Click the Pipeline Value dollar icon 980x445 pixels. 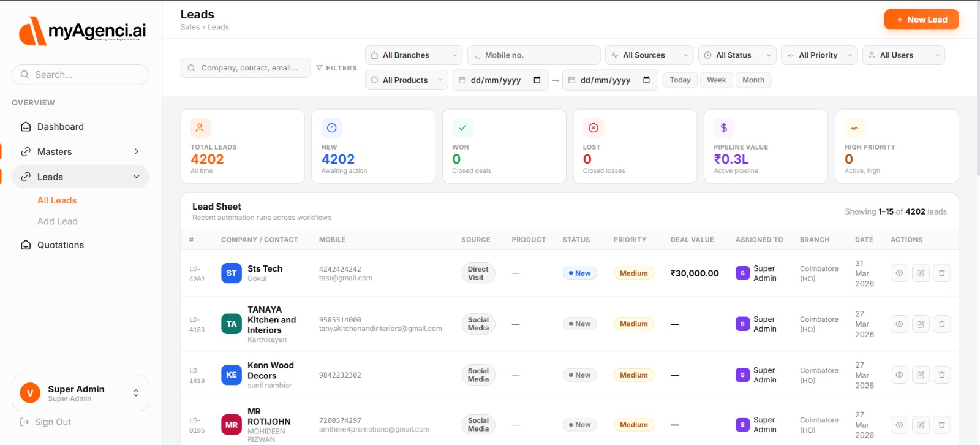tap(723, 127)
